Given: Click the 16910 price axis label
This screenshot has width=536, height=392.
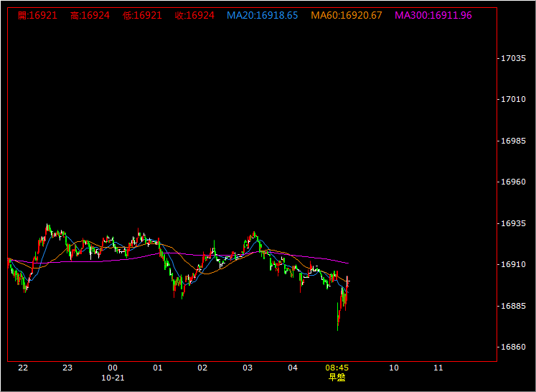Looking at the screenshot, I should 513,264.
